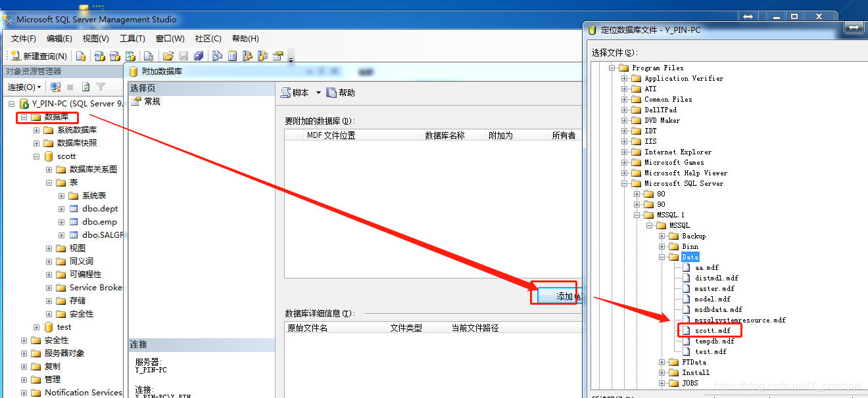Expand the dbo.dept table node
The image size is (868, 398).
tap(62, 209)
